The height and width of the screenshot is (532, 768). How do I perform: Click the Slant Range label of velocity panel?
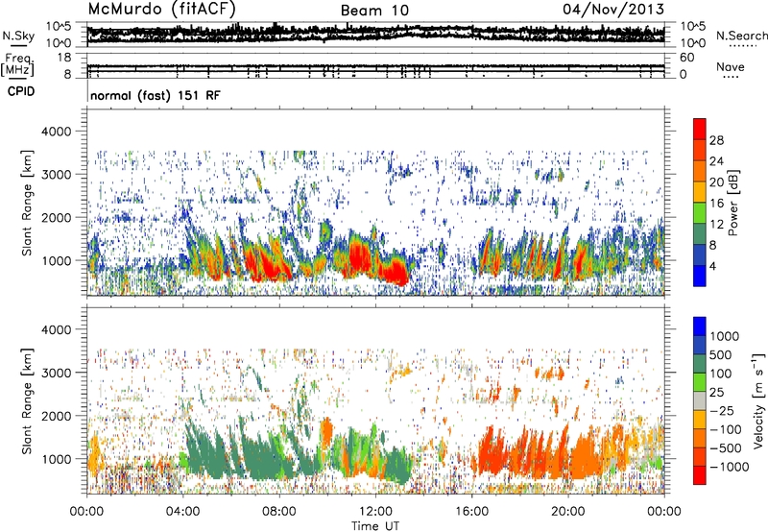click(27, 401)
